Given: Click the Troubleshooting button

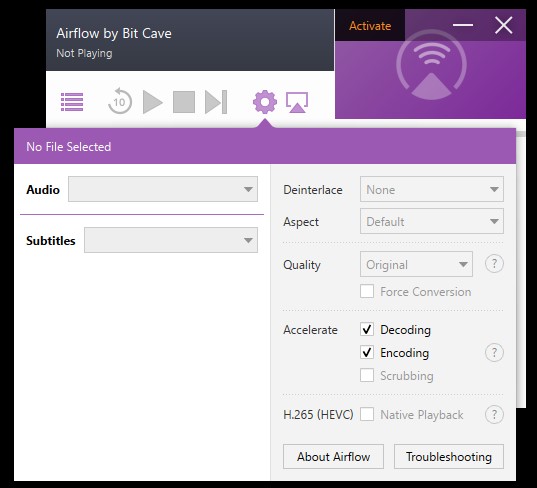Looking at the screenshot, I should click(x=449, y=456).
